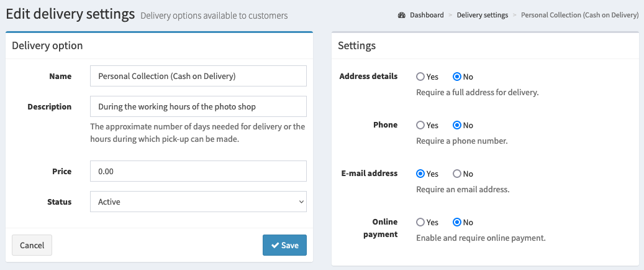Screen dimensions: 644x270
Task: Click the Cancel button
Action: [32, 245]
